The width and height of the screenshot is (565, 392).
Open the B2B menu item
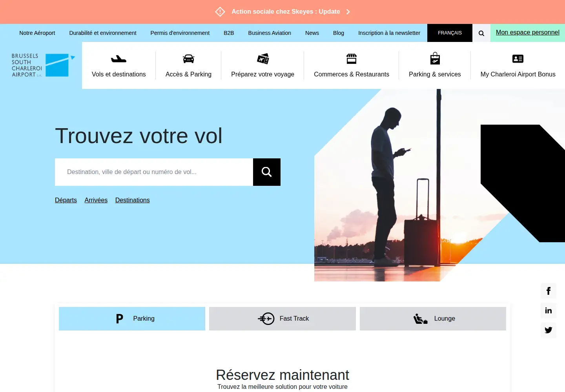tap(229, 33)
